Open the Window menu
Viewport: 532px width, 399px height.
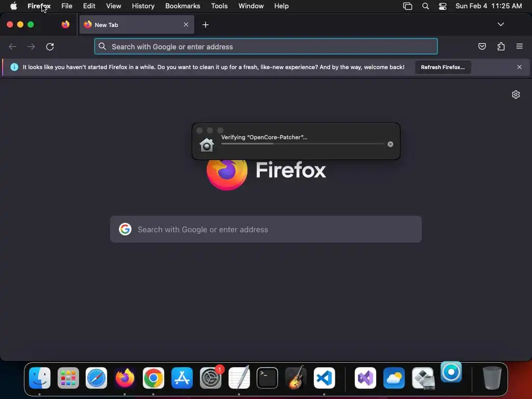[251, 6]
